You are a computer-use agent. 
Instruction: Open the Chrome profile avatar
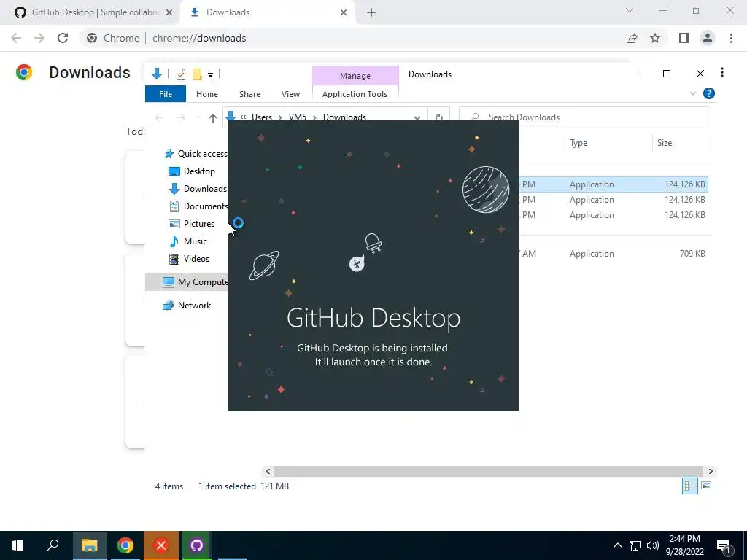click(x=708, y=38)
